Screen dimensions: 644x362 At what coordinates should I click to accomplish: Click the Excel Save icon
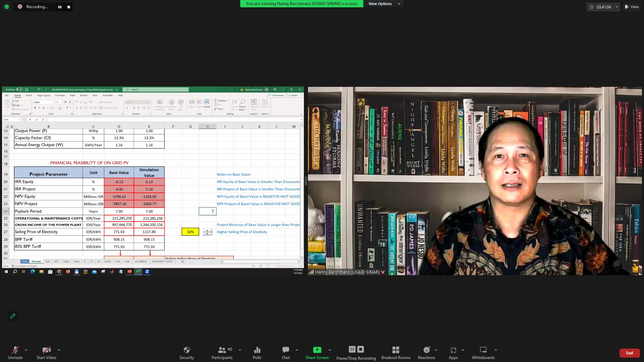point(27,89)
